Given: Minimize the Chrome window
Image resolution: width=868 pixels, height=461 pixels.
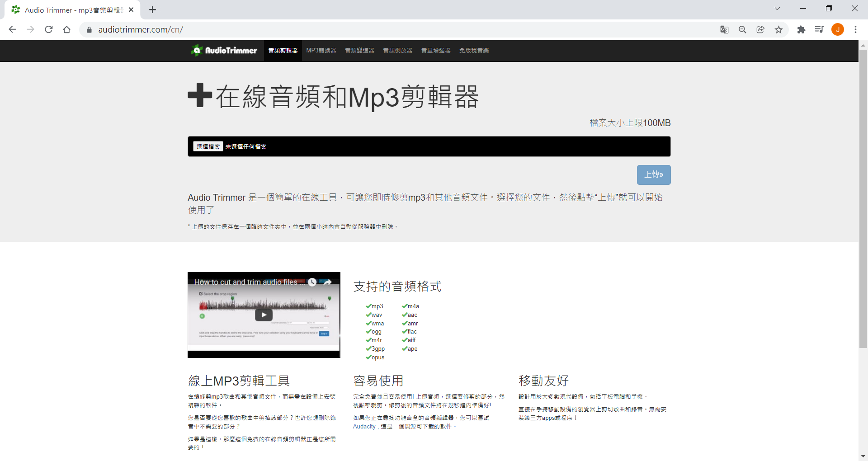Looking at the screenshot, I should pos(803,9).
